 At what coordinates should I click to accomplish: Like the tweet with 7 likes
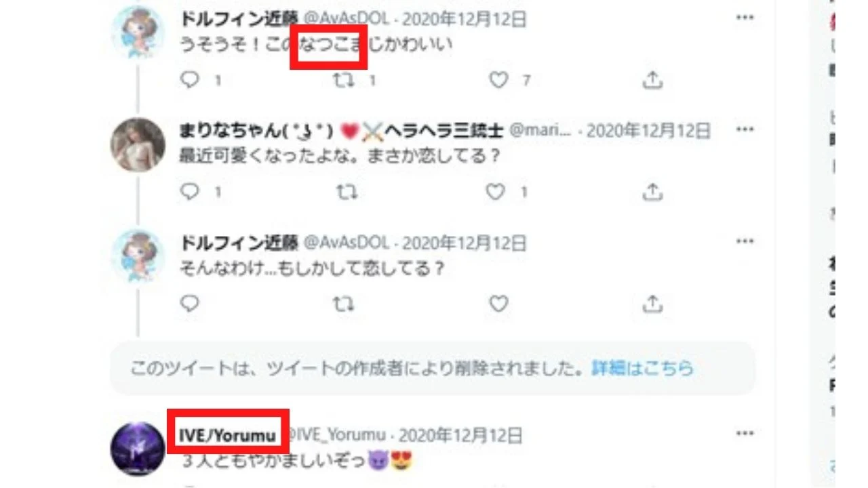(x=499, y=81)
